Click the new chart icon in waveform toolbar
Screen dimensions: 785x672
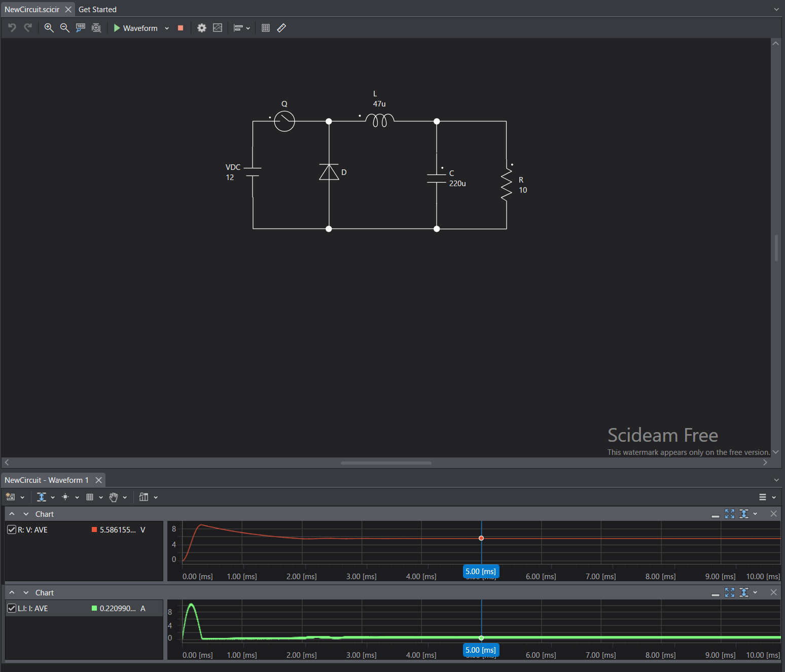pyautogui.click(x=10, y=497)
